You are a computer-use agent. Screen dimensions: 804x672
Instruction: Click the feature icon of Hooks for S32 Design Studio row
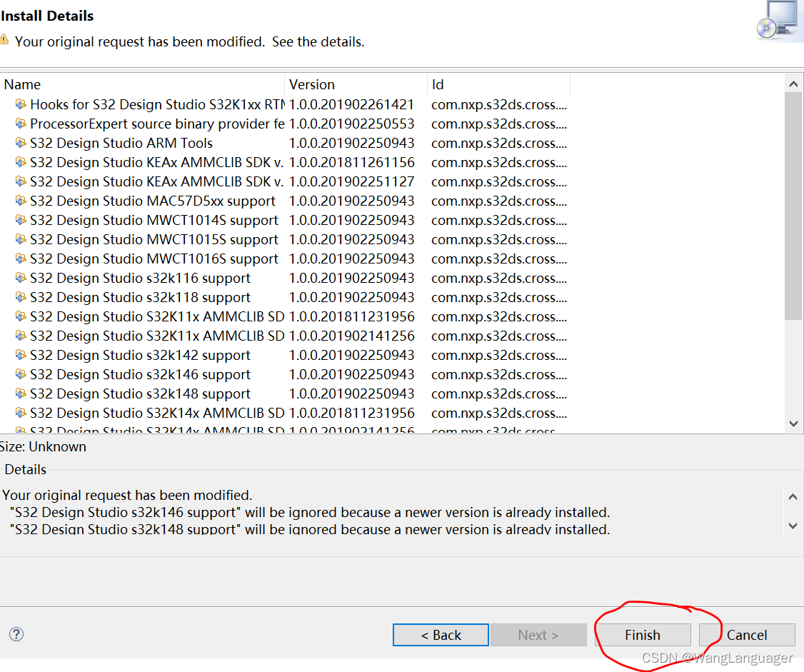(x=21, y=104)
